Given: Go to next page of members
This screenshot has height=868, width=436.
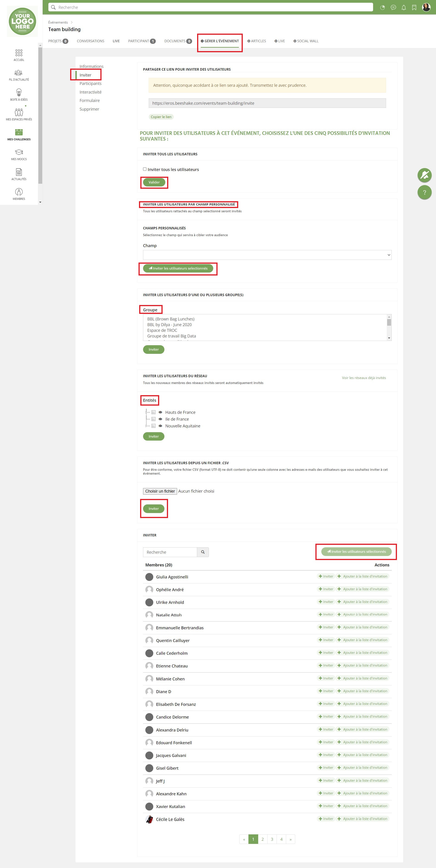Looking at the screenshot, I should click(290, 839).
